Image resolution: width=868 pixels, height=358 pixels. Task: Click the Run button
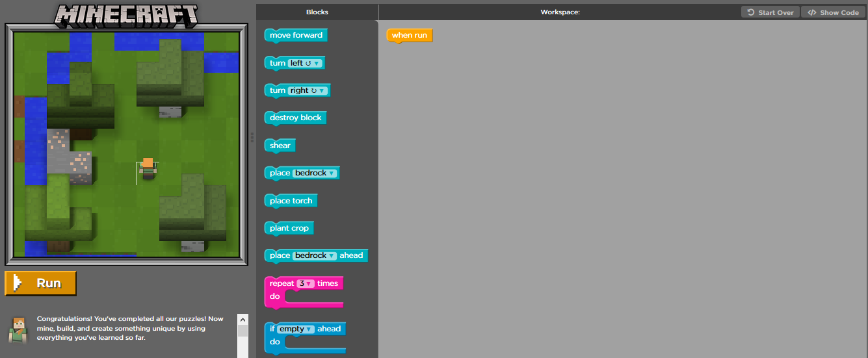(x=40, y=283)
